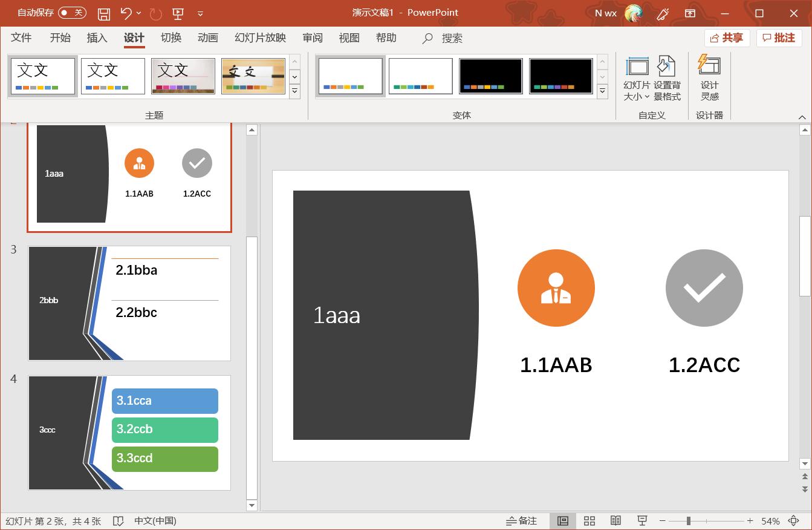Undo the last action
The image size is (812, 530).
point(126,13)
